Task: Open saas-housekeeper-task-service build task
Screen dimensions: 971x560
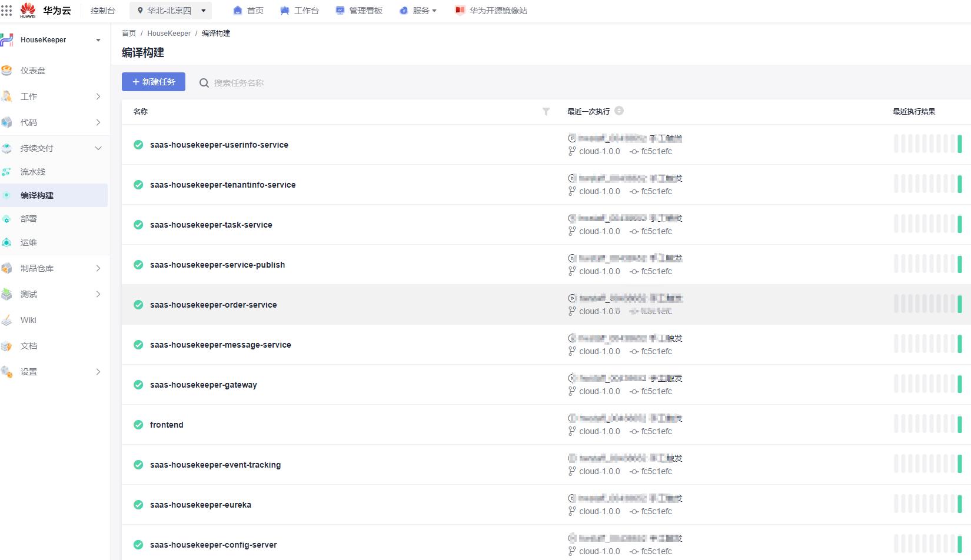Action: pos(211,225)
